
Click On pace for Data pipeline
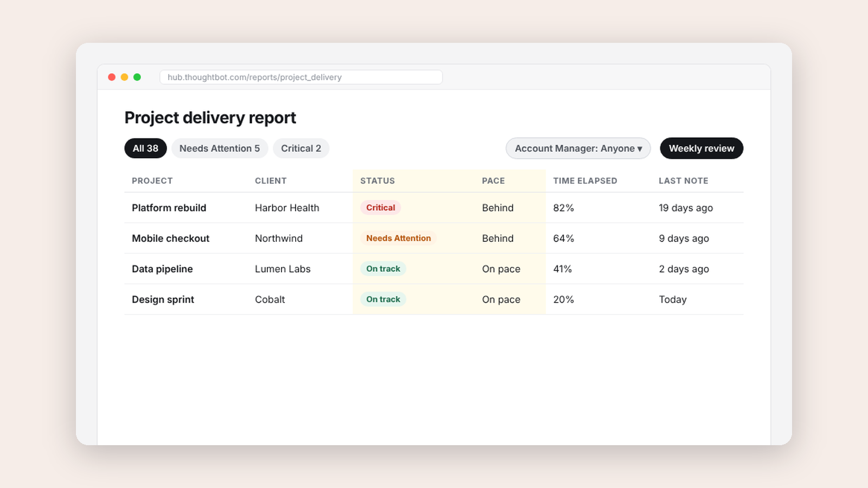pos(501,269)
